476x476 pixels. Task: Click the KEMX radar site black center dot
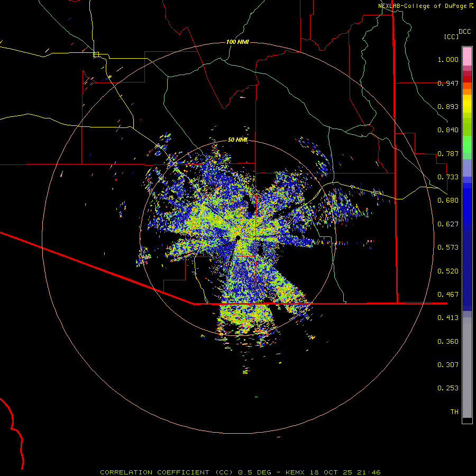(238, 237)
